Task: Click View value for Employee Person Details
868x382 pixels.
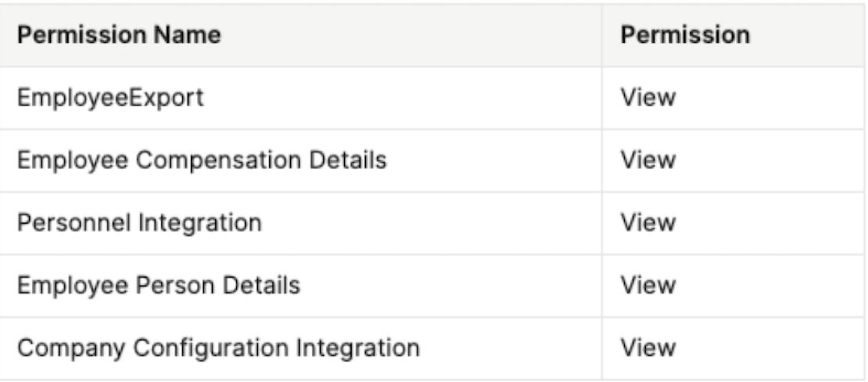Action: [x=648, y=286]
